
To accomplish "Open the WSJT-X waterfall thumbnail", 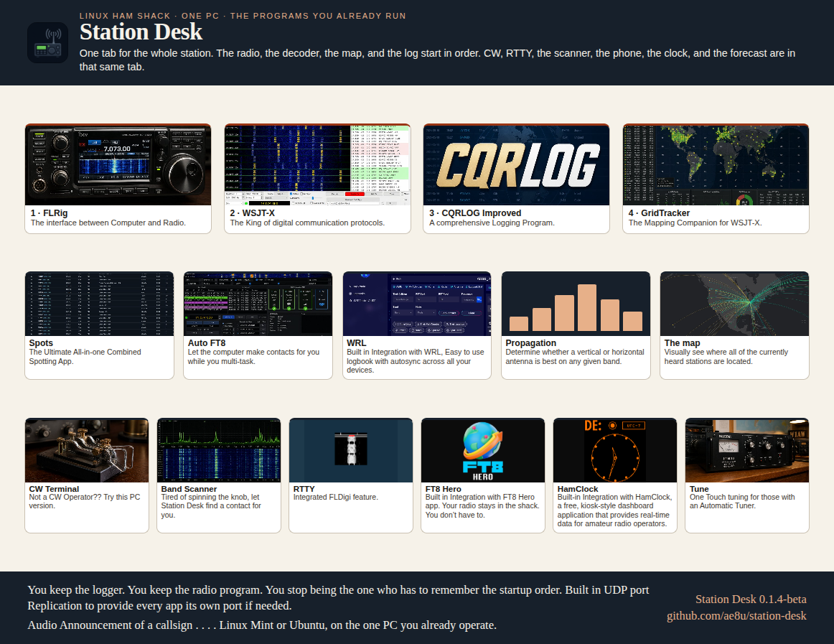I will point(317,166).
